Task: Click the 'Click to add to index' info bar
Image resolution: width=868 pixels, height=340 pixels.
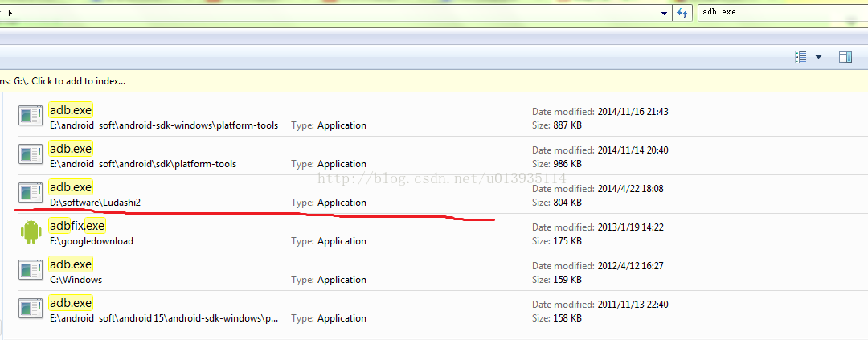Action: (434, 81)
